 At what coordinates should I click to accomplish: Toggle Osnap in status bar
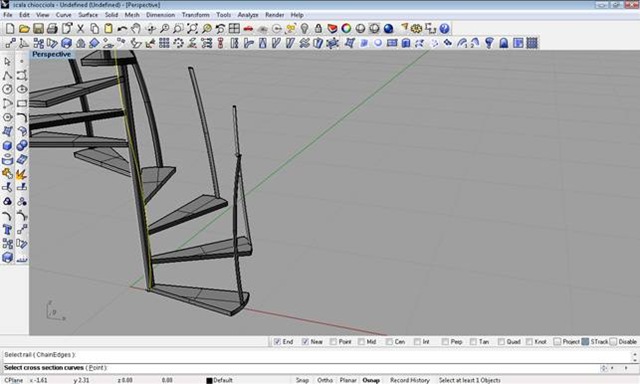pyautogui.click(x=371, y=380)
